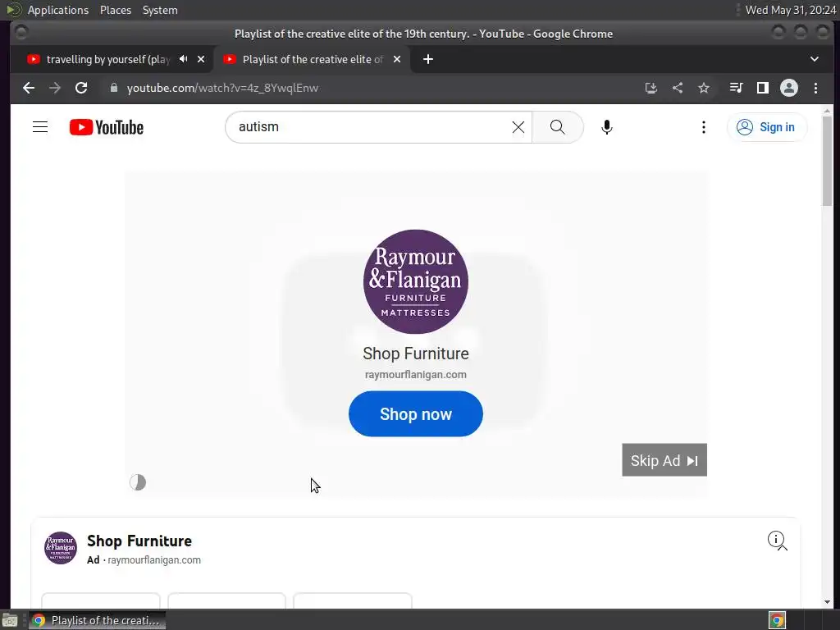Click the URL address bar
The image size is (840, 630).
[x=370, y=88]
